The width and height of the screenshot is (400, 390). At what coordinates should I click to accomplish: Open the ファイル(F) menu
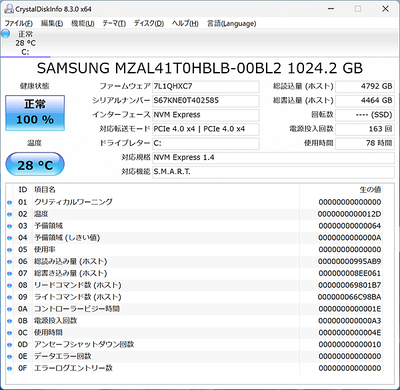point(18,24)
